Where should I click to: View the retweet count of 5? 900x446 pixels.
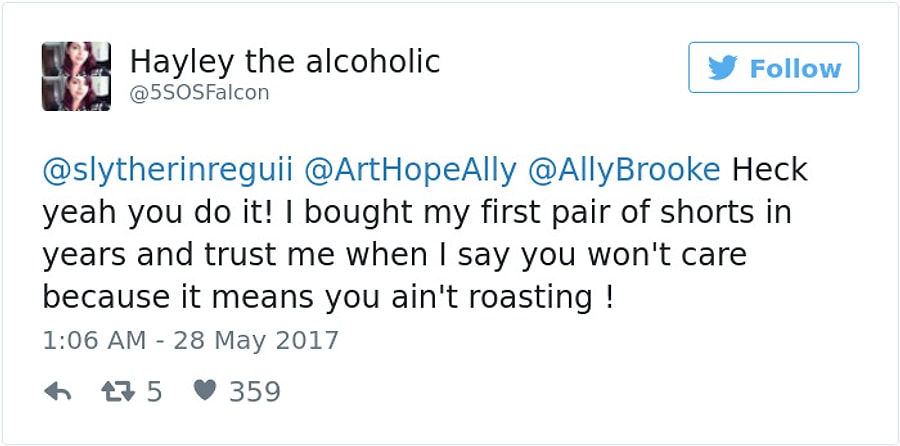pos(154,392)
